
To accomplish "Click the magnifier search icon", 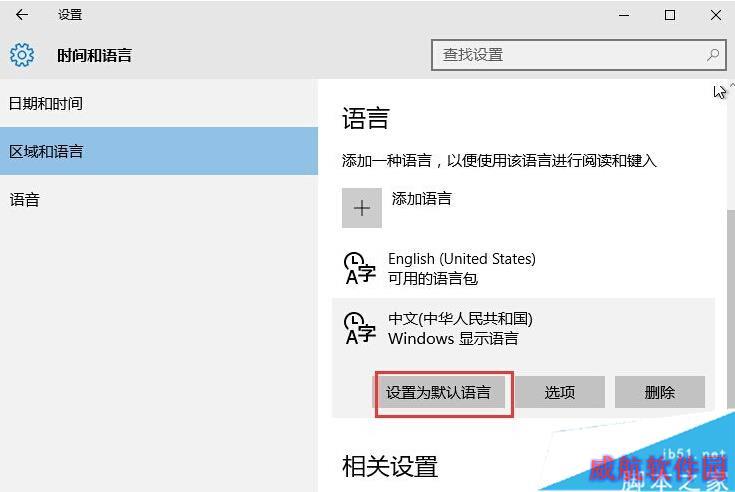I will (712, 55).
